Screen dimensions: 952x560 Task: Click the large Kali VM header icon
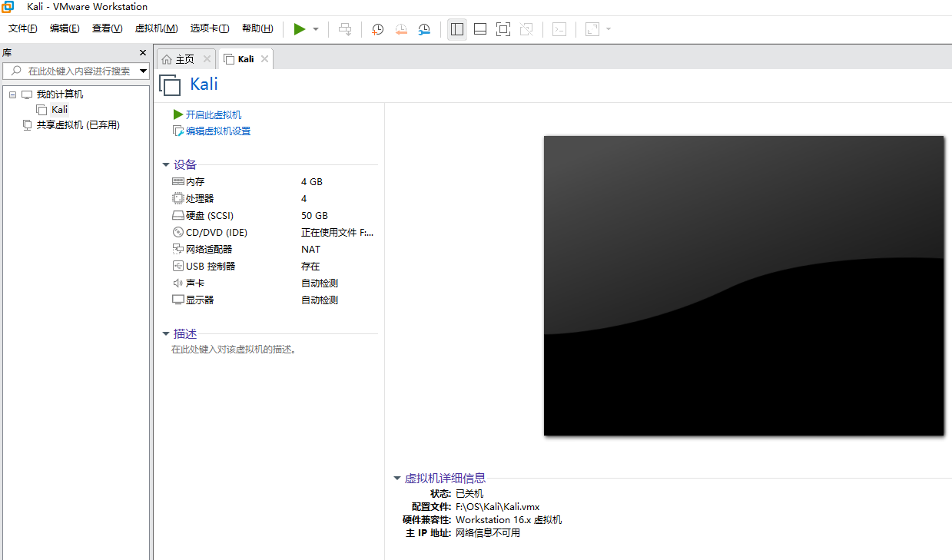point(170,84)
